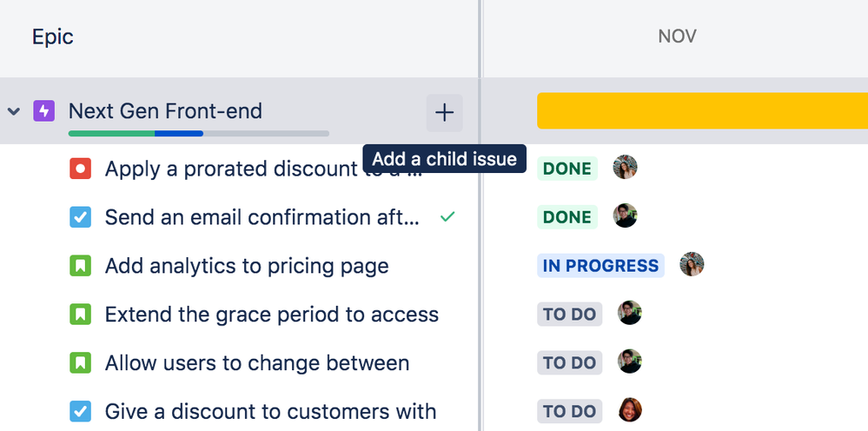This screenshot has width=868, height=431.
Task: Open the Next Gen Front-end epic
Action: click(x=165, y=111)
